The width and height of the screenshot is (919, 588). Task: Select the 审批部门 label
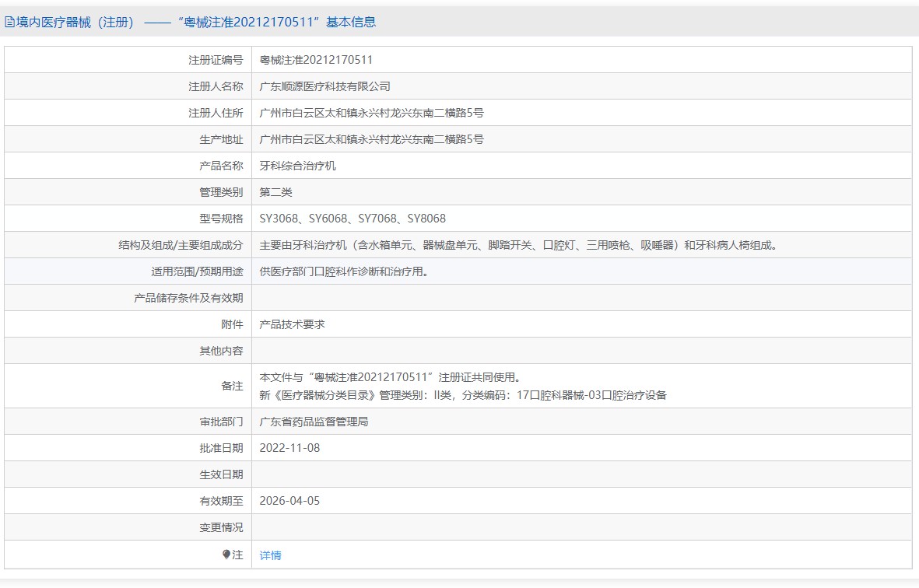[221, 422]
